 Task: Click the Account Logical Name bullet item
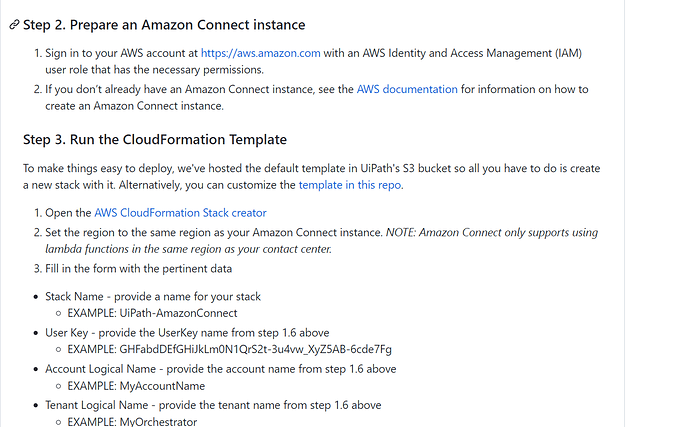tap(220, 369)
